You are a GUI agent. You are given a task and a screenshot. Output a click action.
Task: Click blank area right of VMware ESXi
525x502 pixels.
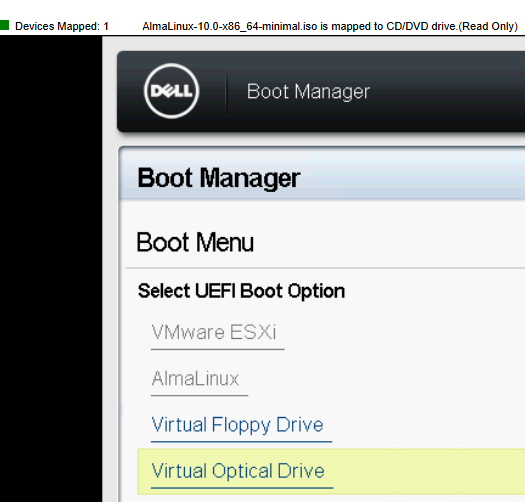[402, 332]
